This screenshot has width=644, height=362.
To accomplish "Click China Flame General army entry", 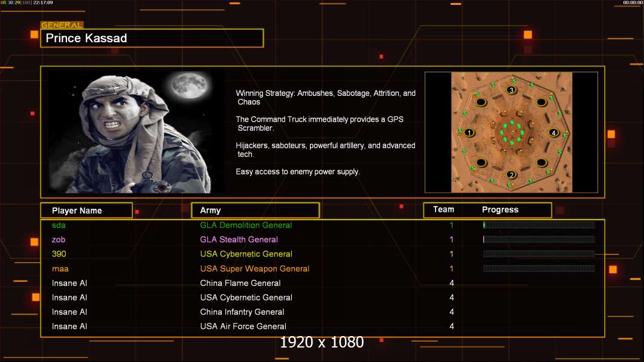I will 240,283.
